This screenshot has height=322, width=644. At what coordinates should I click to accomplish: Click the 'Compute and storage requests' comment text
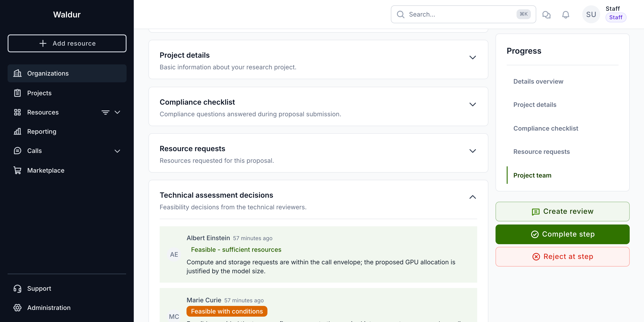coord(321,267)
